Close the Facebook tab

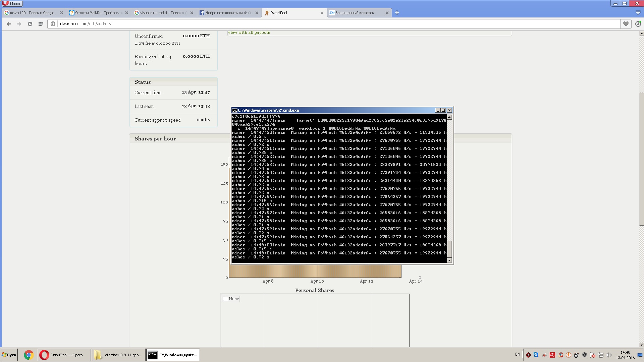(x=257, y=13)
